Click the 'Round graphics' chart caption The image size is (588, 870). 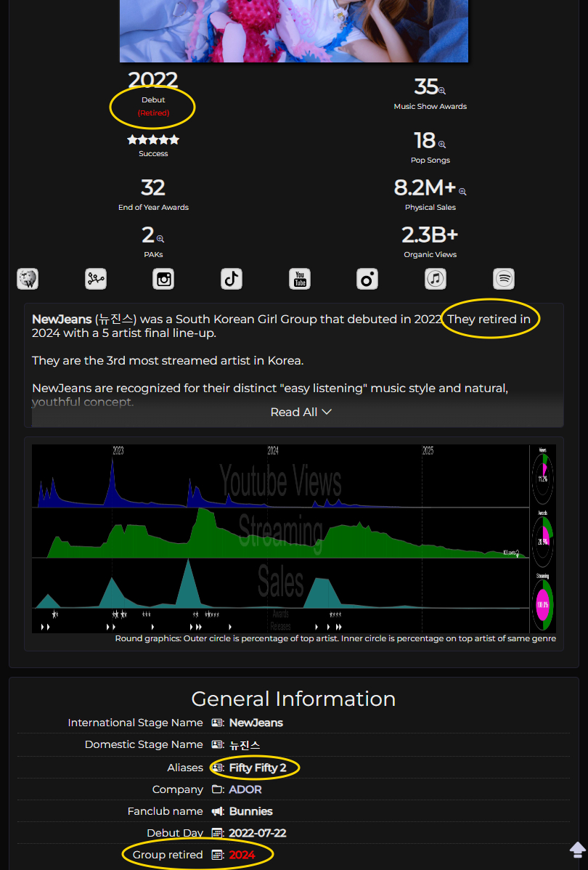[335, 638]
